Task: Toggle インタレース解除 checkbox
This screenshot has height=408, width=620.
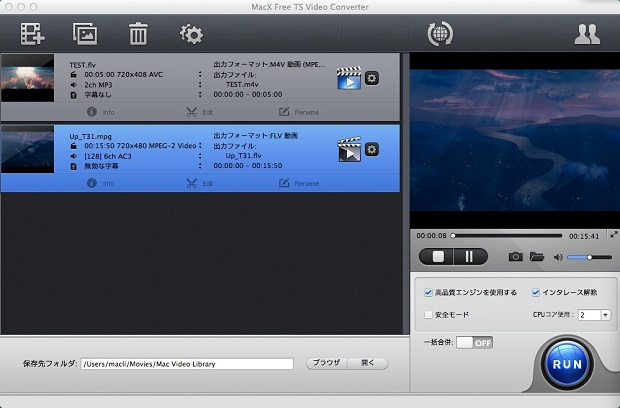Action: click(536, 293)
